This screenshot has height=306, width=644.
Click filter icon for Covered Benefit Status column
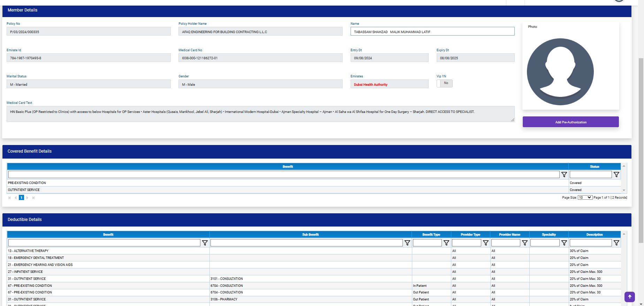(616, 175)
